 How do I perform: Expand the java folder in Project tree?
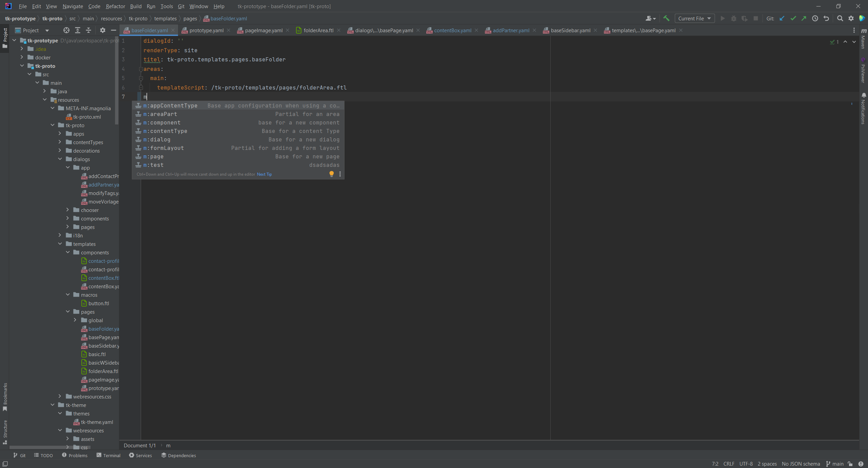(x=44, y=91)
